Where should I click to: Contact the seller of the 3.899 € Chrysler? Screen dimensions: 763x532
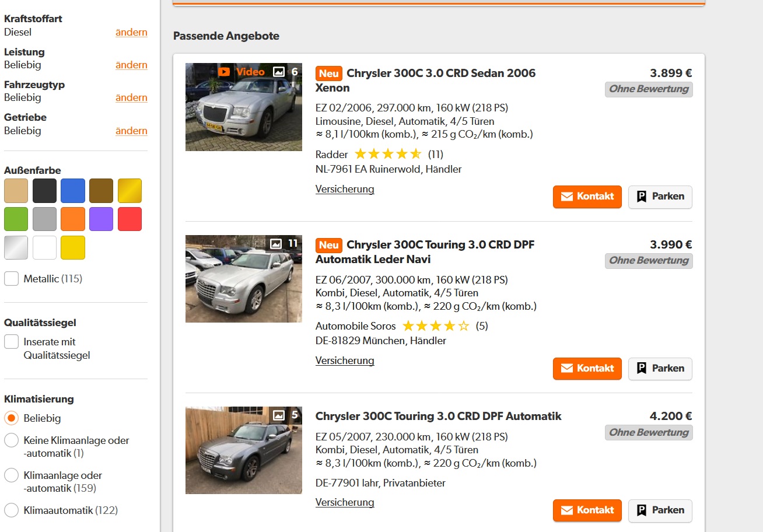click(587, 197)
